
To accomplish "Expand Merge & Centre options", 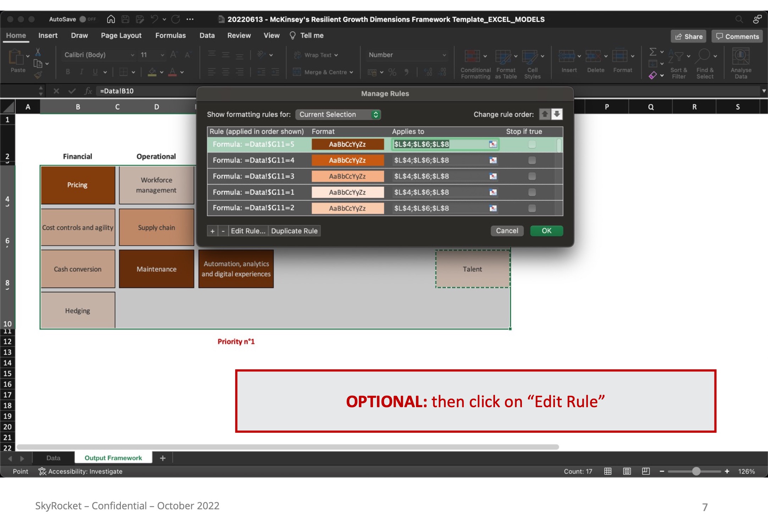I will coord(351,72).
